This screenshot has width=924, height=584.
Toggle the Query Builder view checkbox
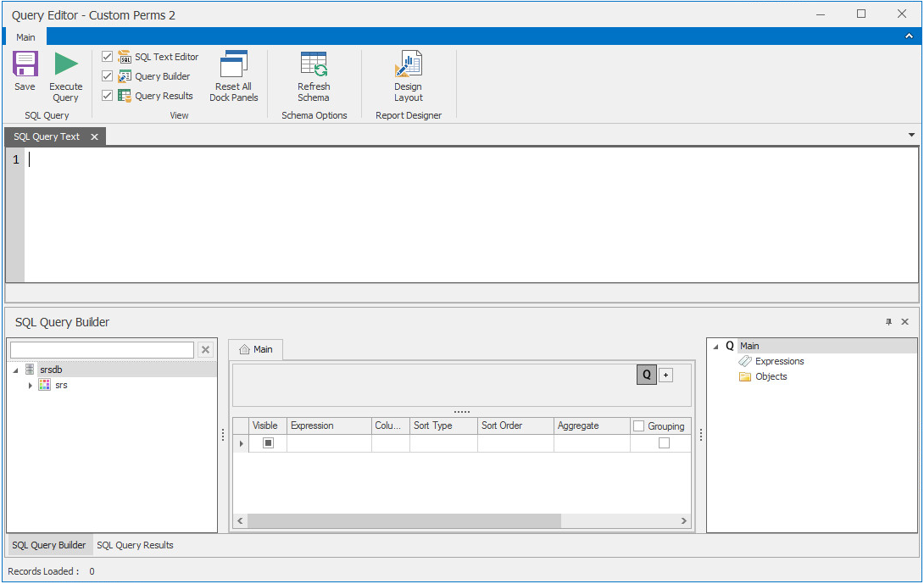108,76
